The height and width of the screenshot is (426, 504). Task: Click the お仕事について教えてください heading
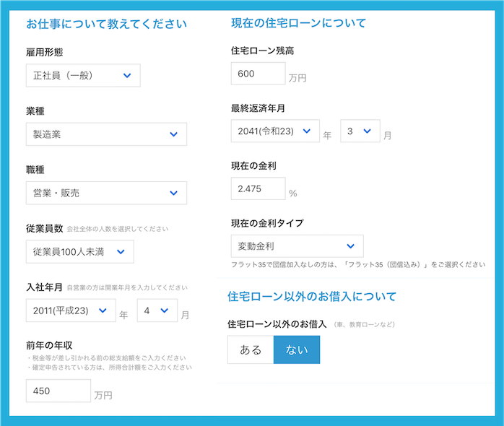pos(106,24)
